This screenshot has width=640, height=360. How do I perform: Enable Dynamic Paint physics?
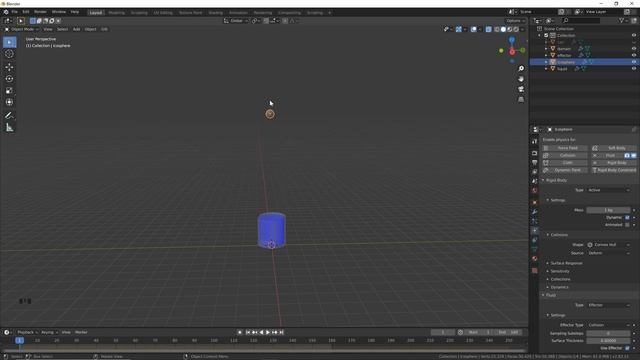coord(564,170)
